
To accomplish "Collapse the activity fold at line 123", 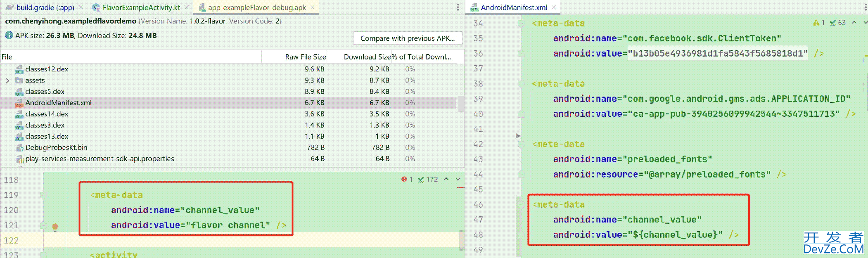I will (x=43, y=255).
